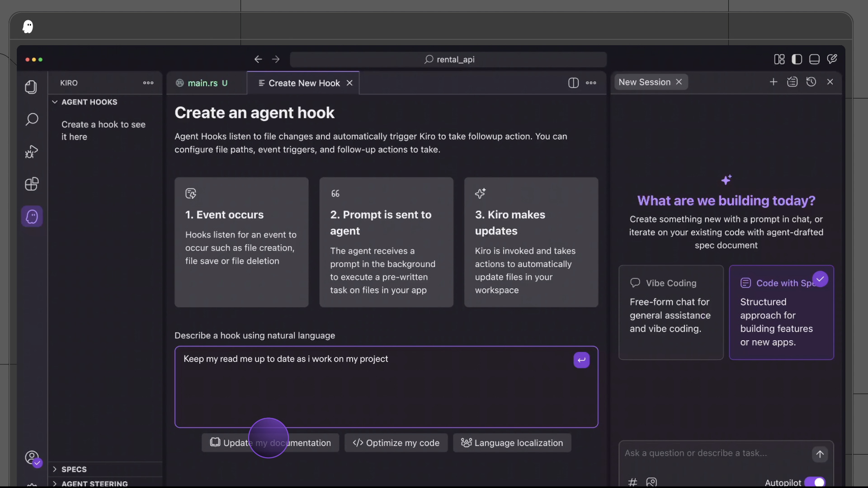Image resolution: width=868 pixels, height=488 pixels.
Task: Click 'What are we building today?' heading
Action: tap(726, 201)
